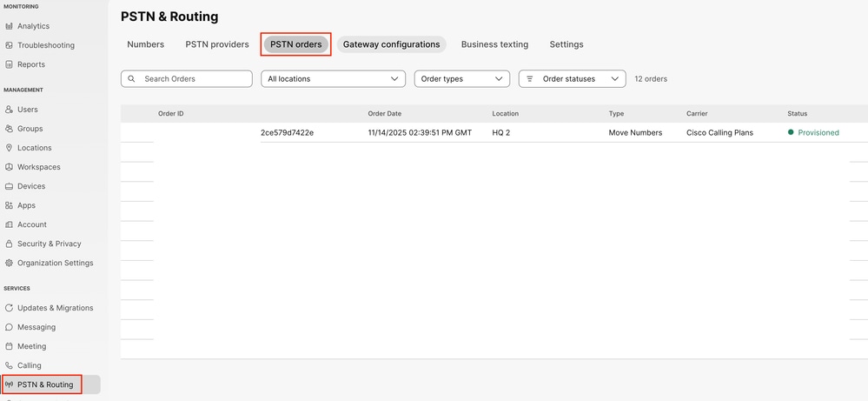This screenshot has height=401, width=868.
Task: Expand the All locations dropdown
Action: click(334, 78)
